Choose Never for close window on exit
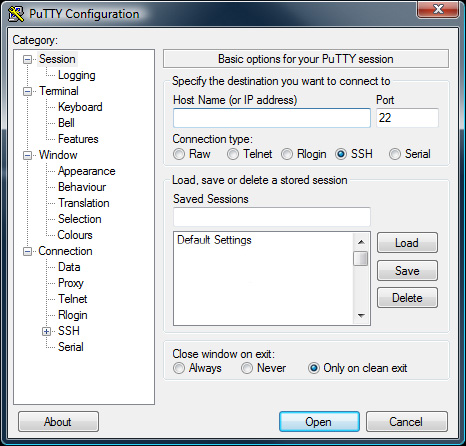This screenshot has width=466, height=446. point(247,368)
